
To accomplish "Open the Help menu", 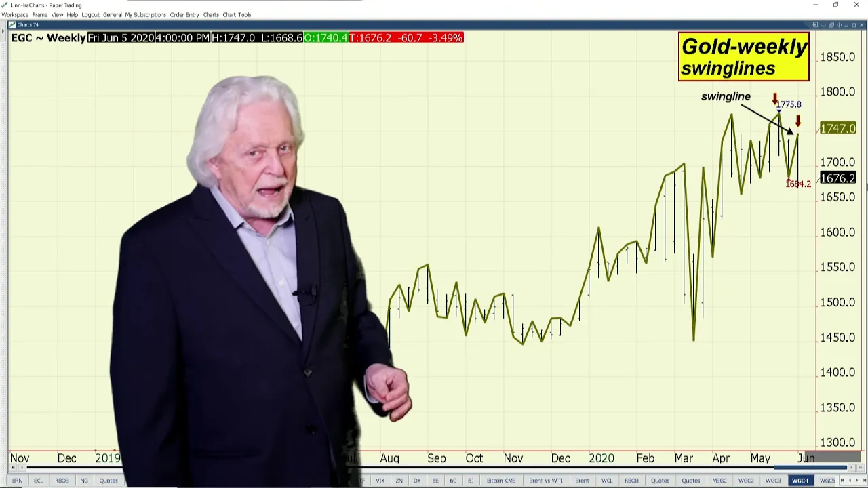I will (x=72, y=14).
